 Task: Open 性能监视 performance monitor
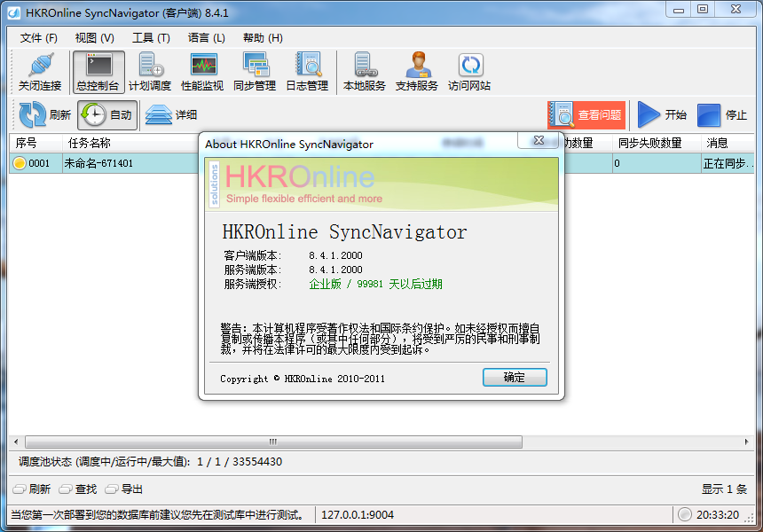click(202, 72)
